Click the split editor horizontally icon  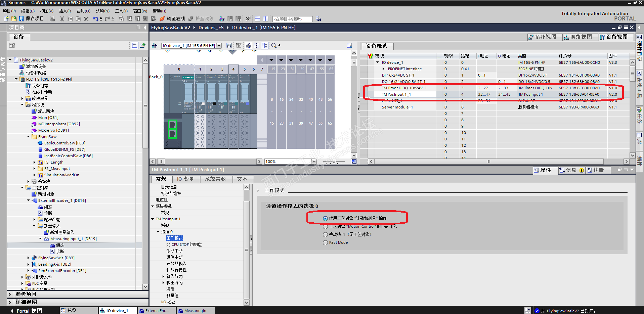[x=258, y=19]
